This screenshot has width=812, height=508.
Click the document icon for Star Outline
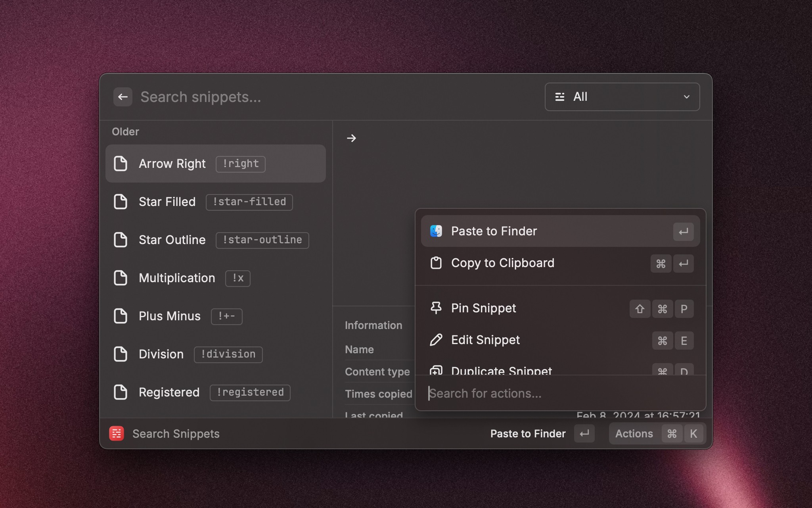click(x=121, y=240)
